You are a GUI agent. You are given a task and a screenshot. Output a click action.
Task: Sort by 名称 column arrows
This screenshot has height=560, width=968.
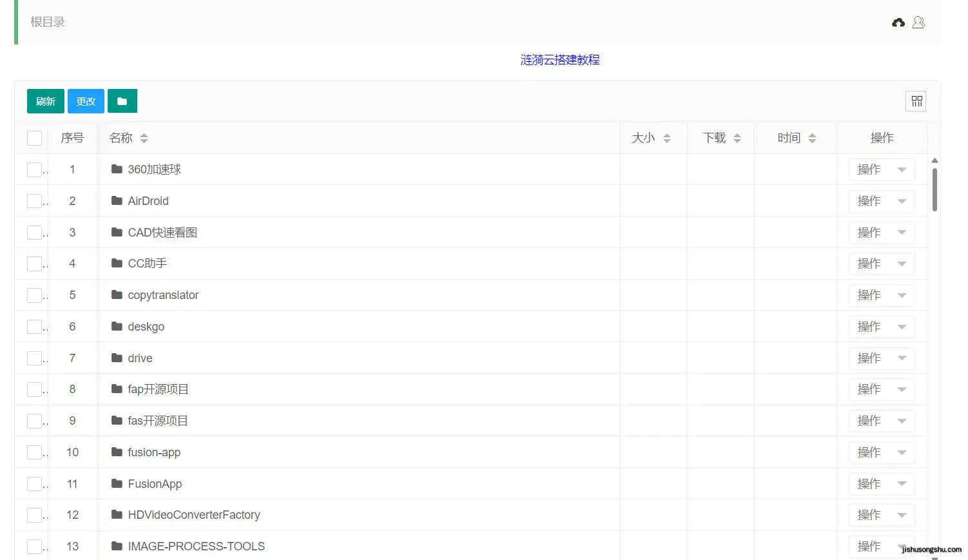click(x=144, y=138)
